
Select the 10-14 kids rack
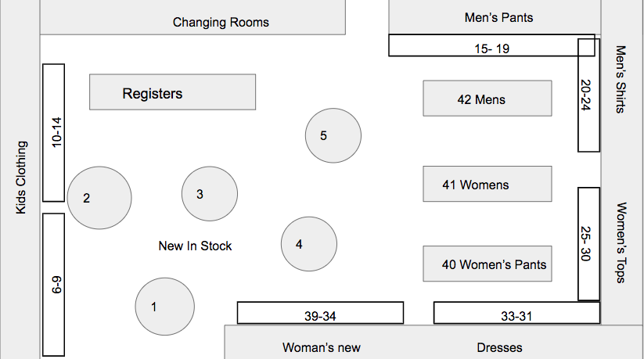[54, 132]
